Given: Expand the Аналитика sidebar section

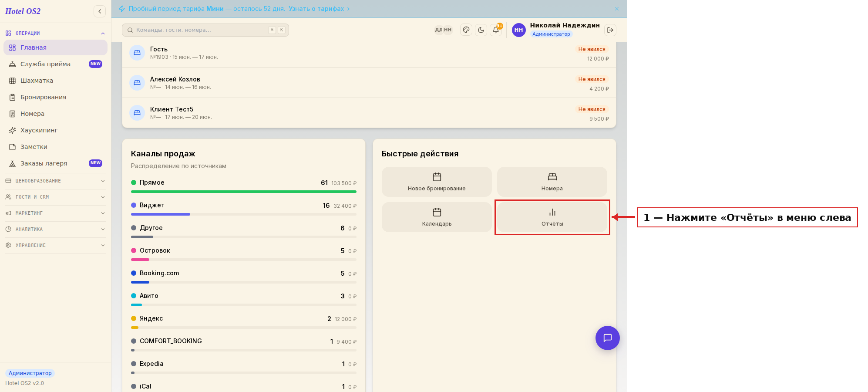Looking at the screenshot, I should tap(55, 229).
